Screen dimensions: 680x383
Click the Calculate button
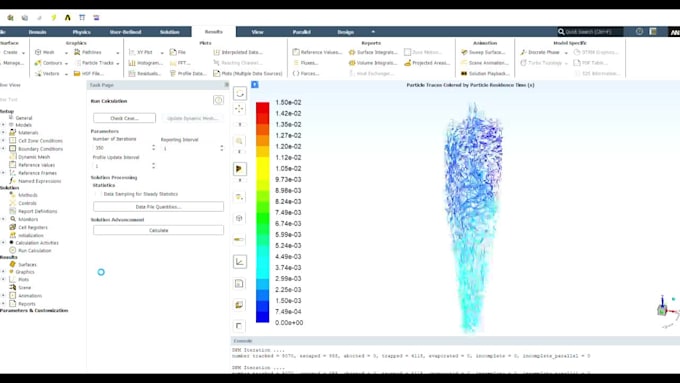coord(158,230)
